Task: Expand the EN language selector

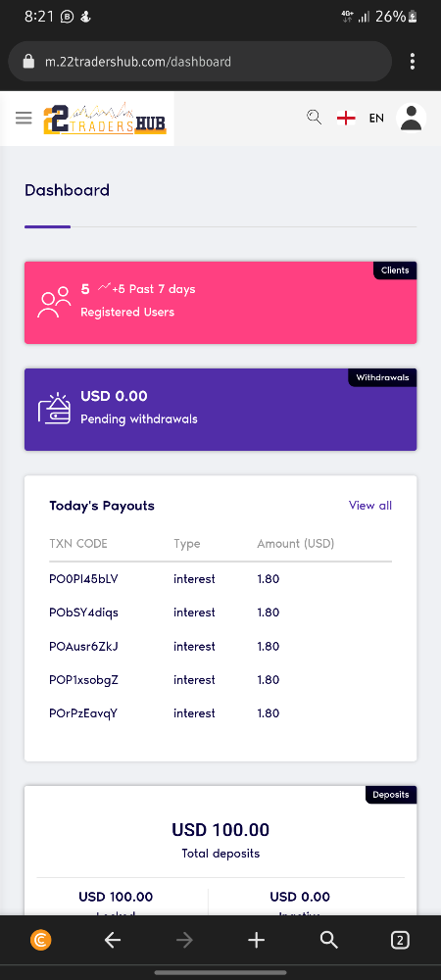Action: pyautogui.click(x=376, y=118)
